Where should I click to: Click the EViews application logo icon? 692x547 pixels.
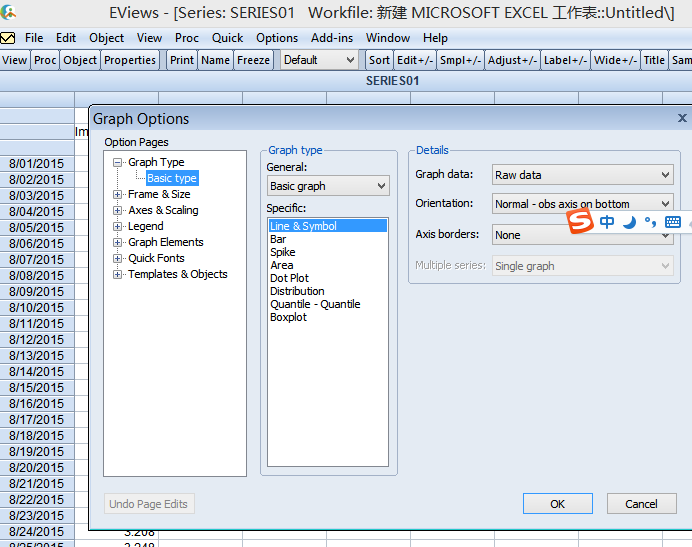tap(8, 12)
